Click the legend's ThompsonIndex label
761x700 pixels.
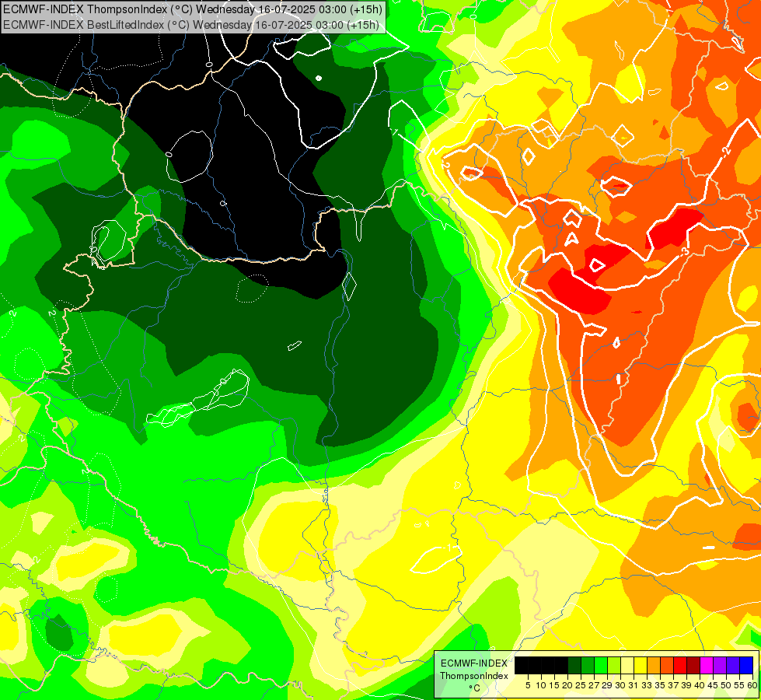[474, 676]
